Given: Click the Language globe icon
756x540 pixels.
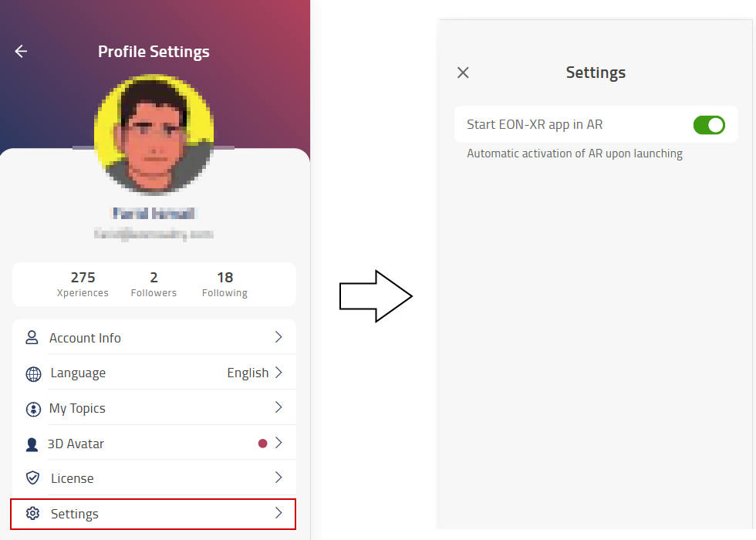Looking at the screenshot, I should (x=33, y=374).
